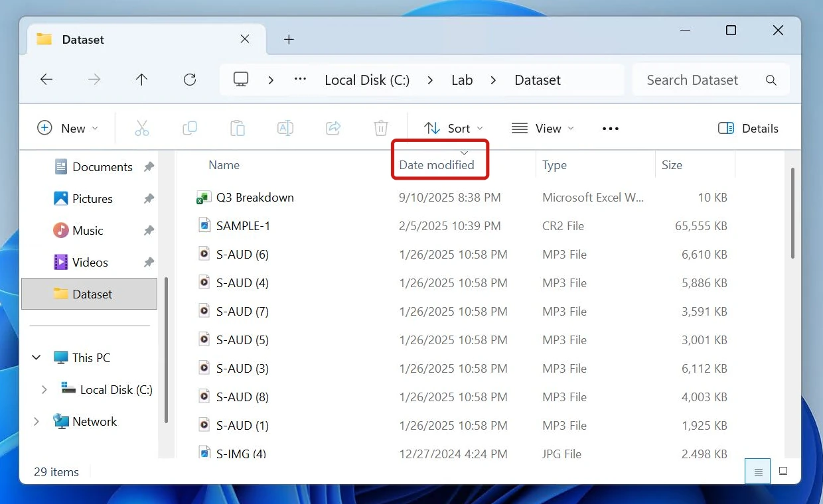Close the Dataset tab

(245, 39)
